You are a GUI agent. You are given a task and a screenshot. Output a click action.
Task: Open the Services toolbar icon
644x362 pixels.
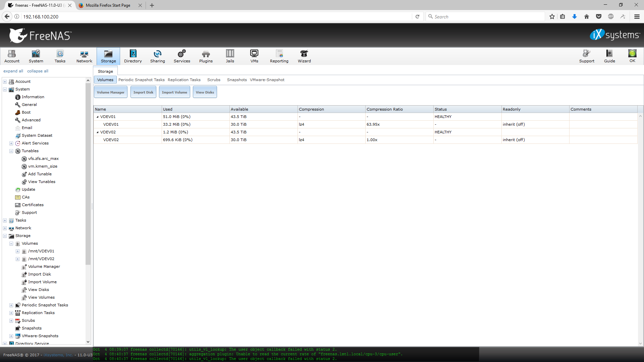[182, 56]
